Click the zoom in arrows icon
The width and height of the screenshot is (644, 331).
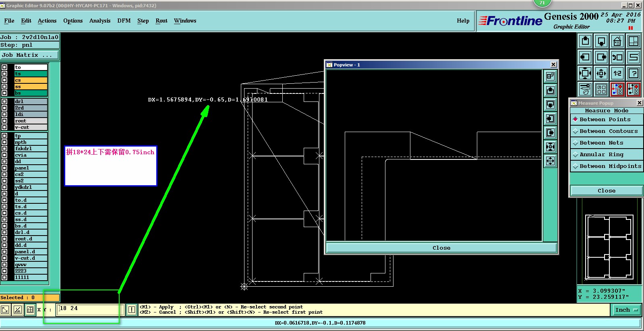pos(585,73)
